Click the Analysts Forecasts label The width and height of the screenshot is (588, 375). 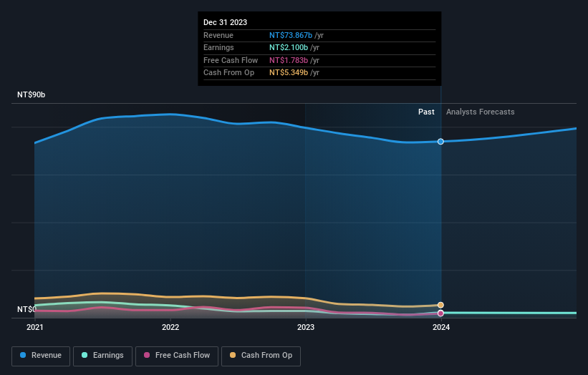coord(481,112)
